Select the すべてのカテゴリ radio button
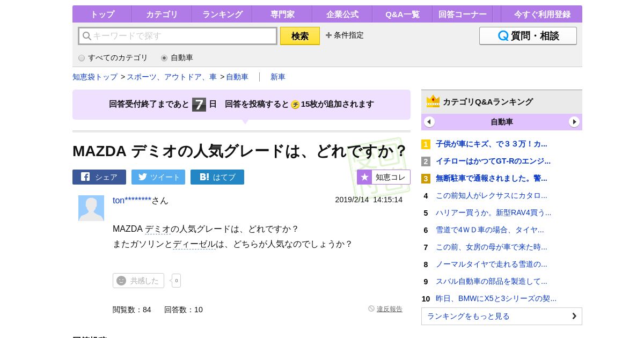 point(82,58)
